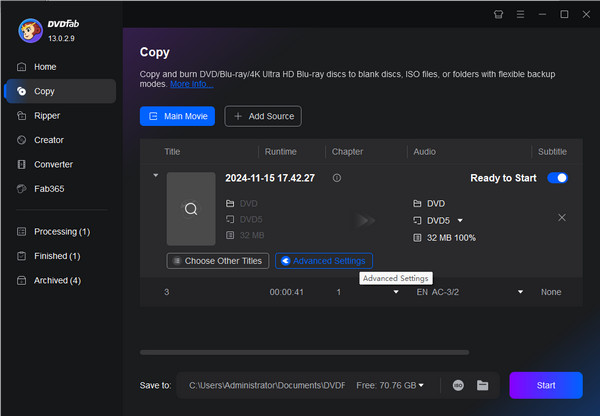Click the output DVD5 disc-type icon

(x=417, y=220)
